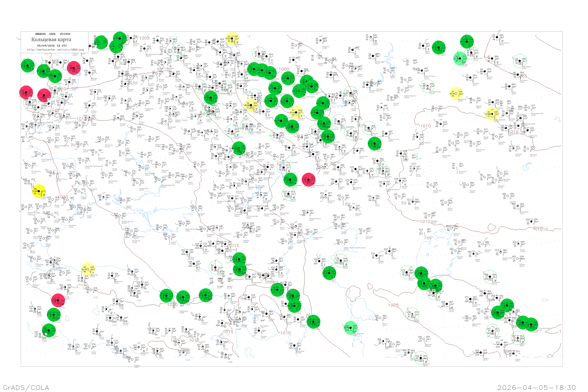Viewport: 588px width, 392px height.
Task: Click the red station circle at Александров Гай
Action: 309,180
